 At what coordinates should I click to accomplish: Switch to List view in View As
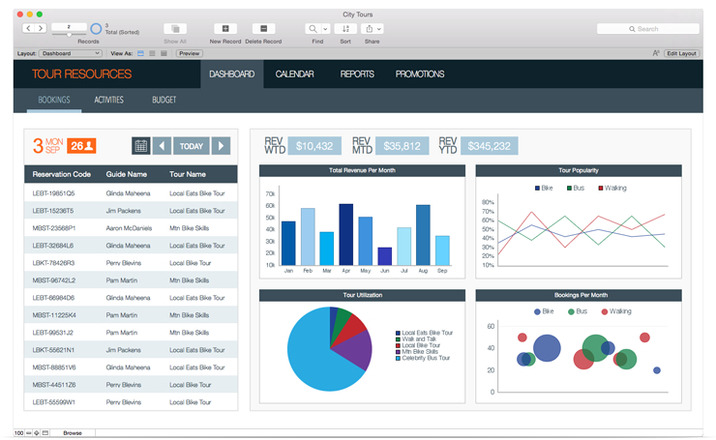(152, 53)
